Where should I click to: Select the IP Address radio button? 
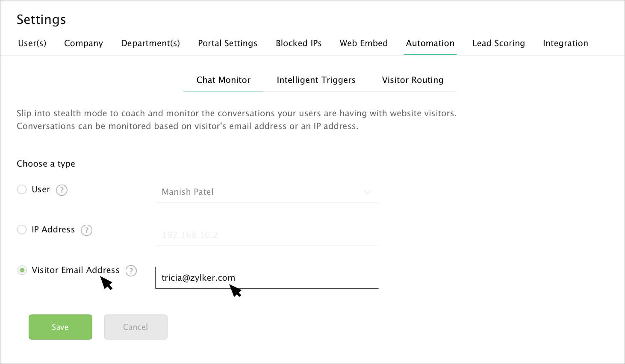(22, 229)
